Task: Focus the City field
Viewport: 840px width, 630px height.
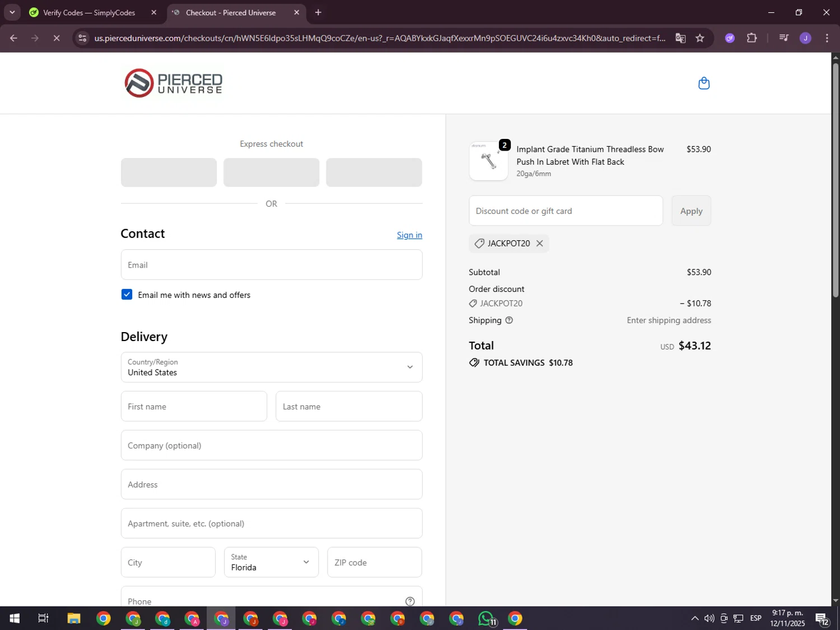Action: point(168,562)
